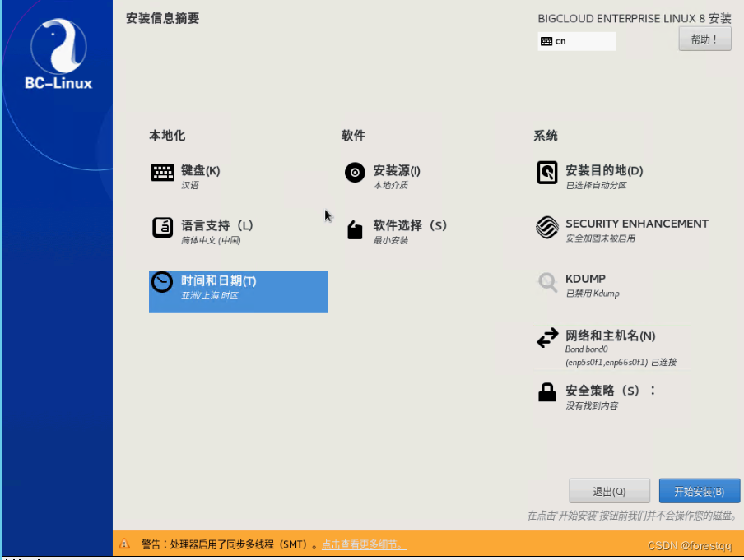Click the 最小安装 status text
The image size is (744, 560).
point(390,240)
